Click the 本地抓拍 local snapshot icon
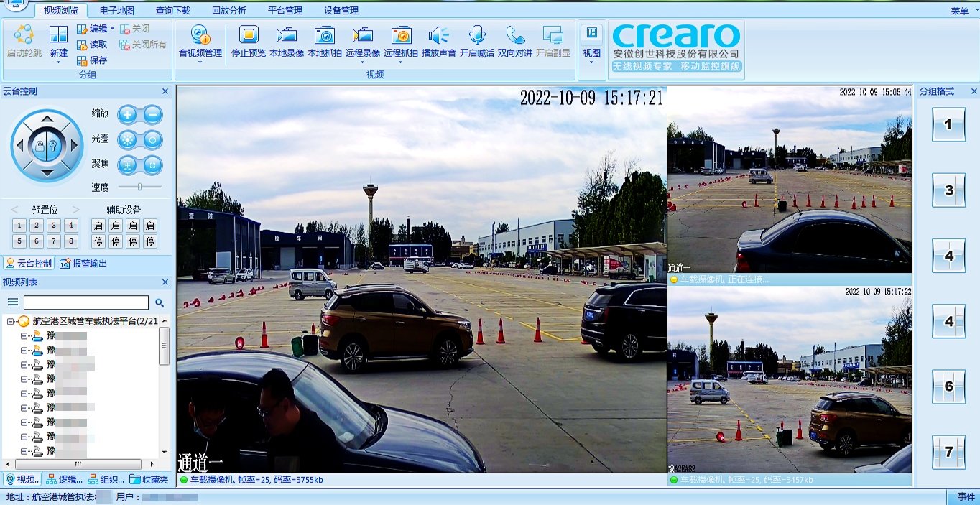The image size is (980, 505). click(325, 36)
